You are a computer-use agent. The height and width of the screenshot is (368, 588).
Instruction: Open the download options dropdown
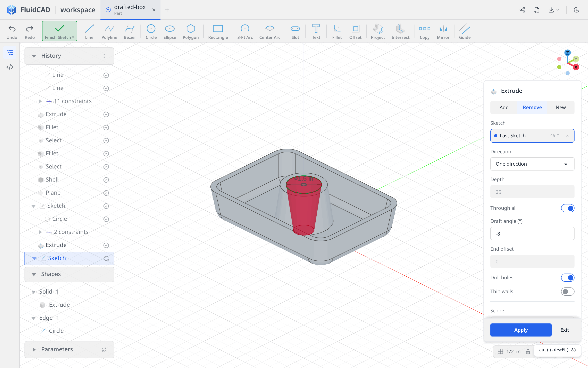pos(554,10)
